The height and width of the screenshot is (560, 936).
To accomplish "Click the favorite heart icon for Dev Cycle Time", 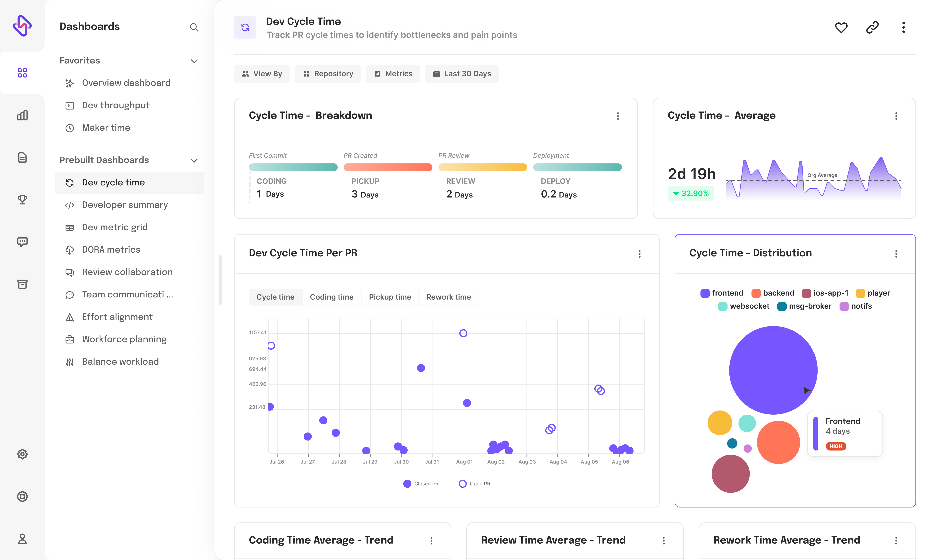I will coord(841,27).
